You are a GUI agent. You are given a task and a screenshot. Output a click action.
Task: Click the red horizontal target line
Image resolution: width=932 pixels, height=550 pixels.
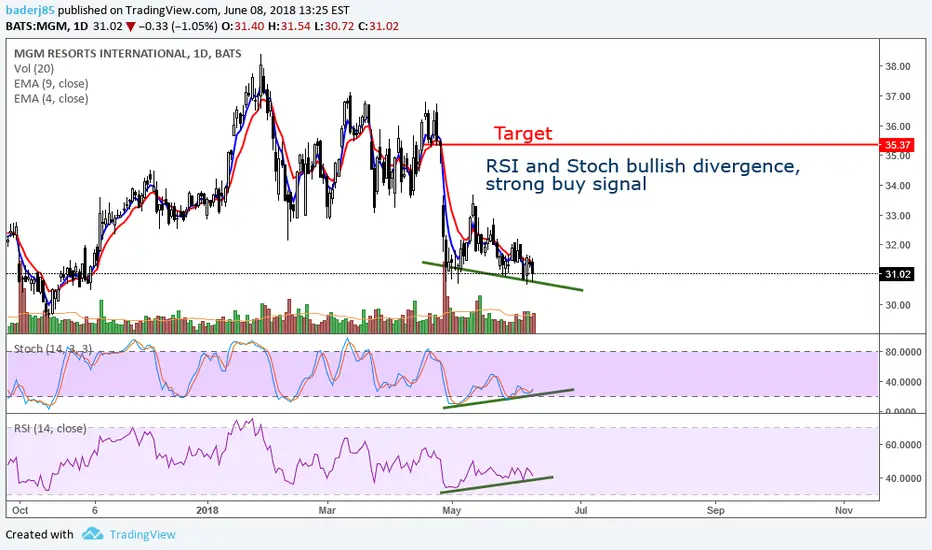[659, 144]
